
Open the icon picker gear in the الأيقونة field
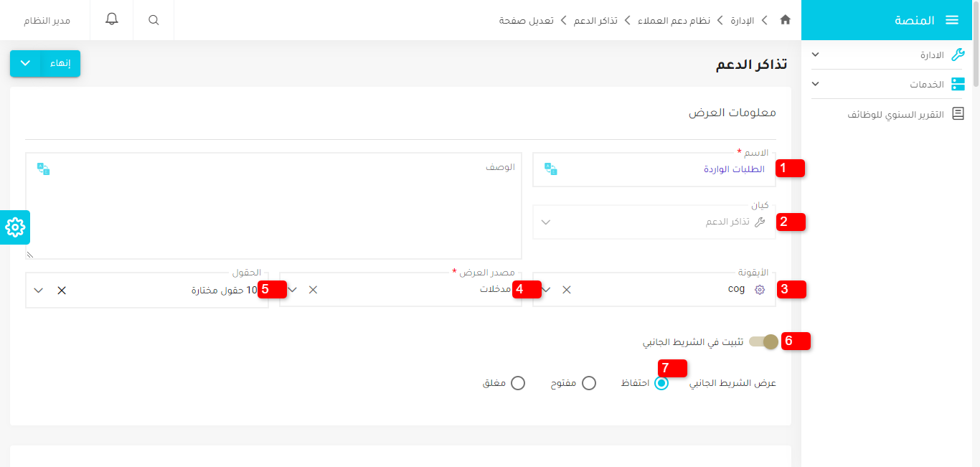759,289
